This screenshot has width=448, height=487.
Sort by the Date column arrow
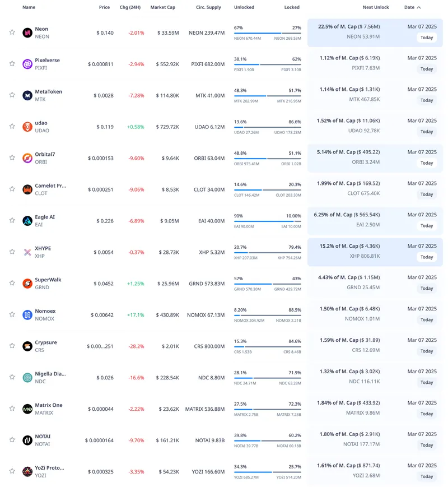tap(419, 7)
